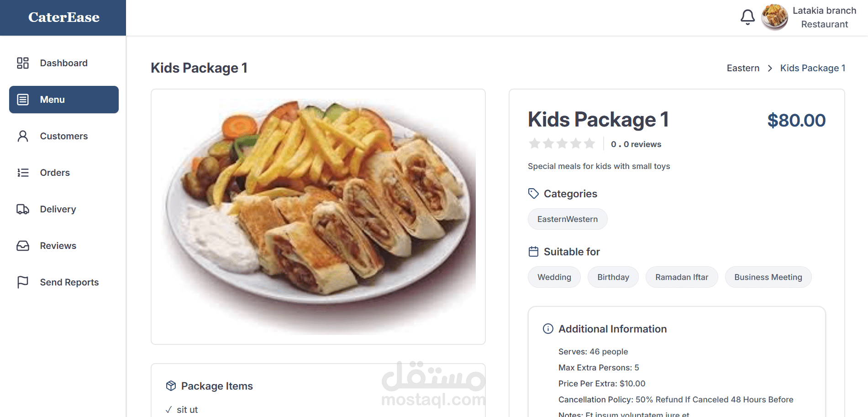The height and width of the screenshot is (417, 868).
Task: Open the Menu sidebar item
Action: (64, 100)
